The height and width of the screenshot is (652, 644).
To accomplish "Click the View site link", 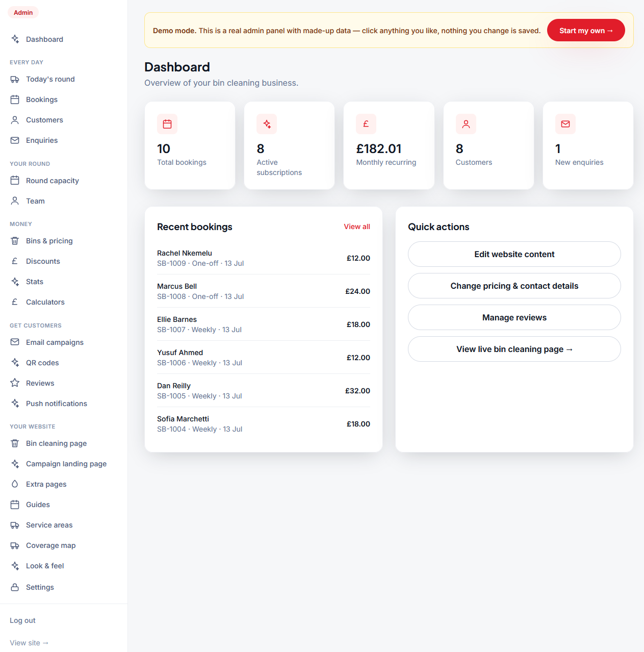I will tap(29, 643).
